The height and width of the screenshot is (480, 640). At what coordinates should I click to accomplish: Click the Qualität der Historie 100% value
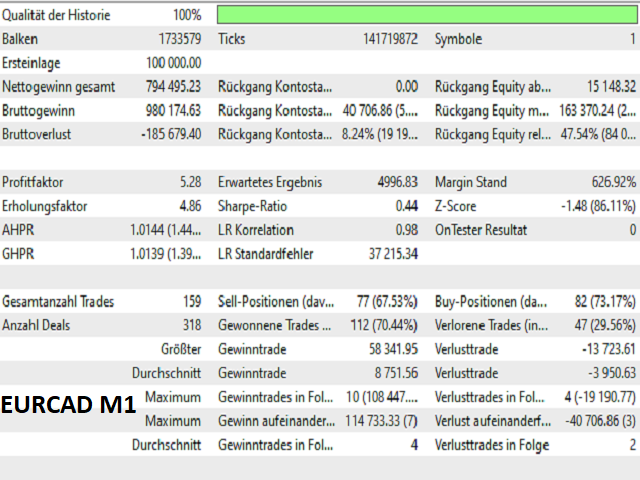coord(186,16)
